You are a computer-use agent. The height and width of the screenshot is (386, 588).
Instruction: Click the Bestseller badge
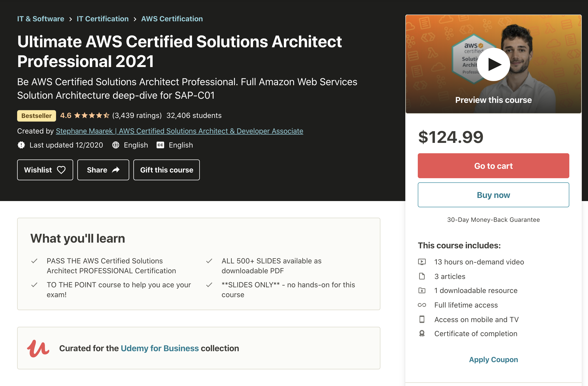pyautogui.click(x=37, y=116)
